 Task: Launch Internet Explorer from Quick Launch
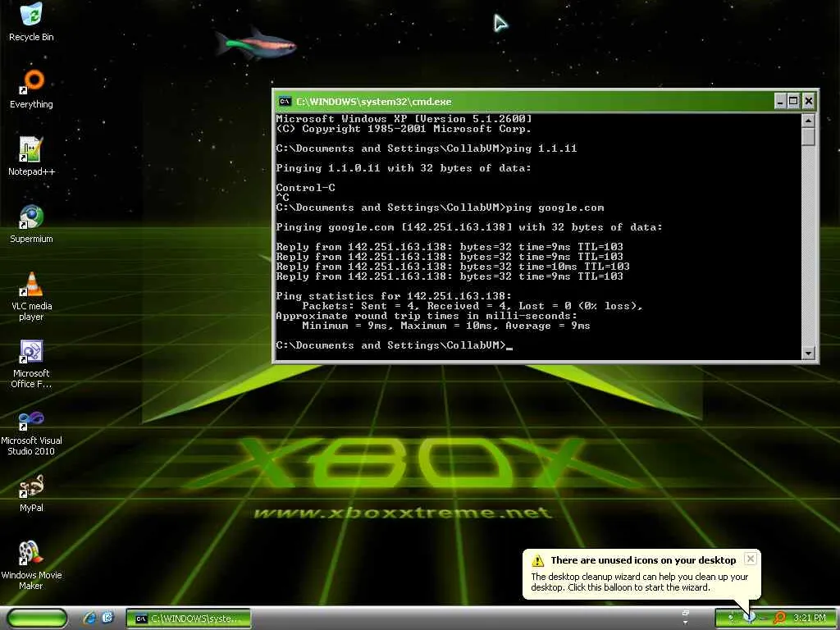89,619
